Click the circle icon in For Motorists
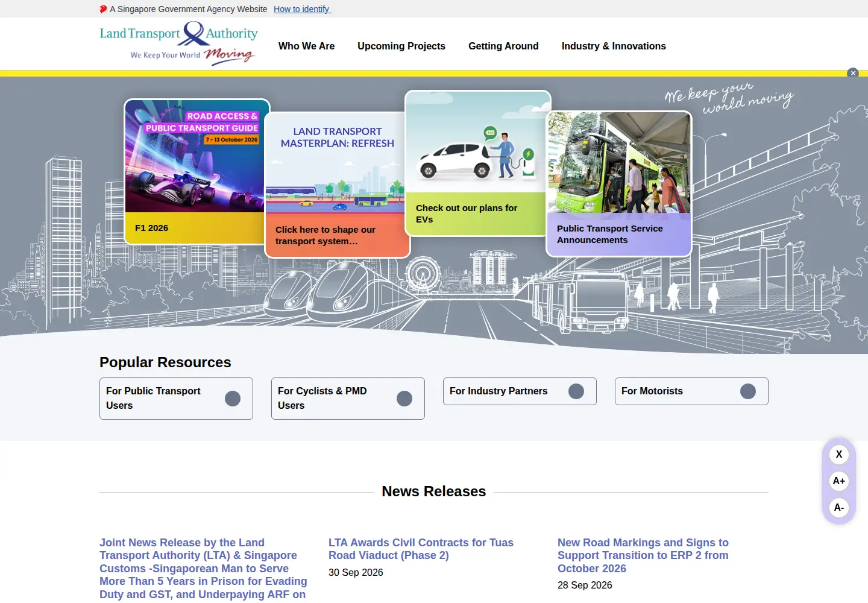The width and height of the screenshot is (868, 603). [x=748, y=391]
